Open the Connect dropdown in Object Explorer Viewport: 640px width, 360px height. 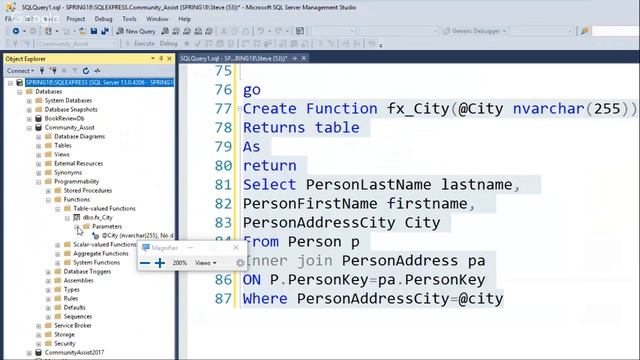[20, 71]
